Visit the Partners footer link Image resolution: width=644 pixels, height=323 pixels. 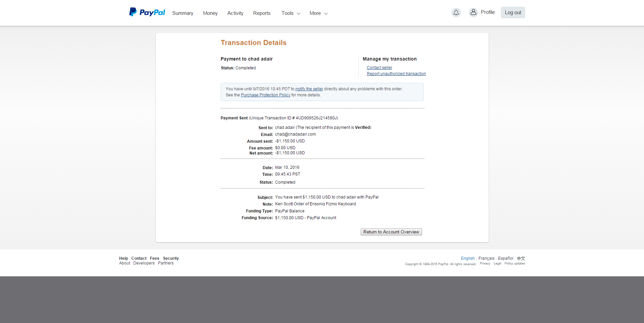(x=166, y=263)
